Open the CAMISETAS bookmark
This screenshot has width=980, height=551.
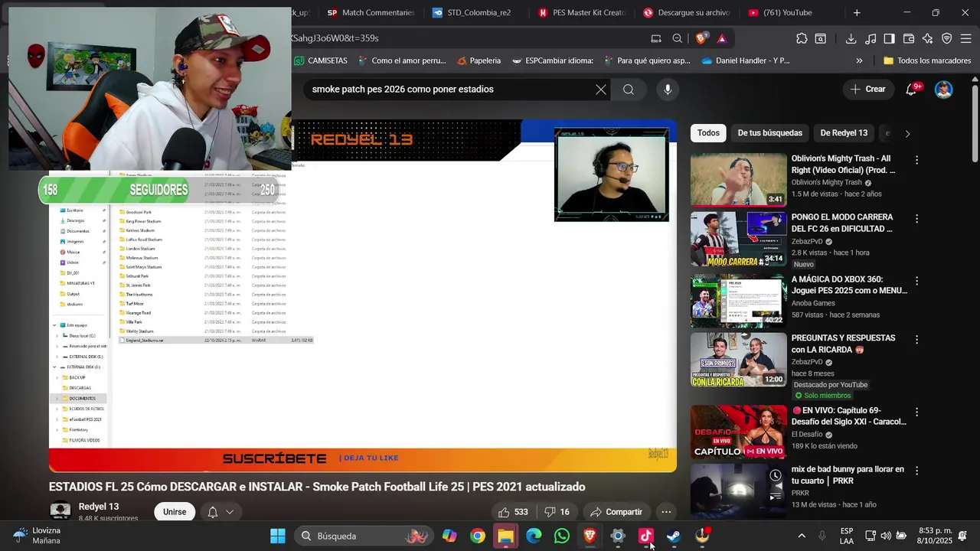pos(320,60)
